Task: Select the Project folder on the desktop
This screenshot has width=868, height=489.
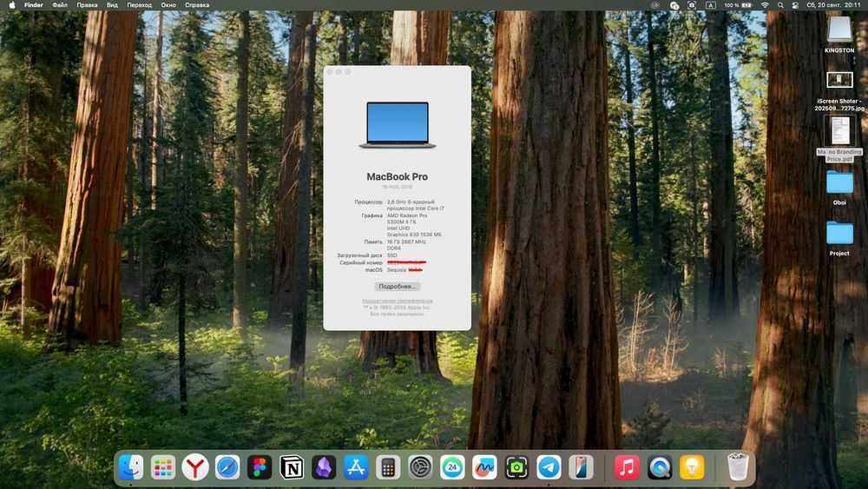Action: (x=839, y=239)
